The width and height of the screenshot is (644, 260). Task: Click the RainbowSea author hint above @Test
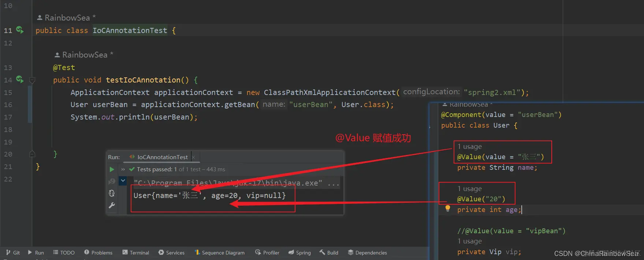coord(84,55)
